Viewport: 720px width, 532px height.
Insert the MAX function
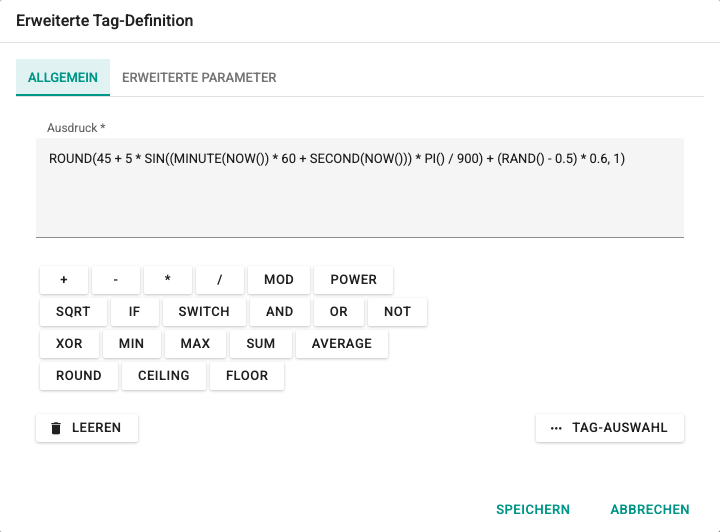(x=195, y=344)
